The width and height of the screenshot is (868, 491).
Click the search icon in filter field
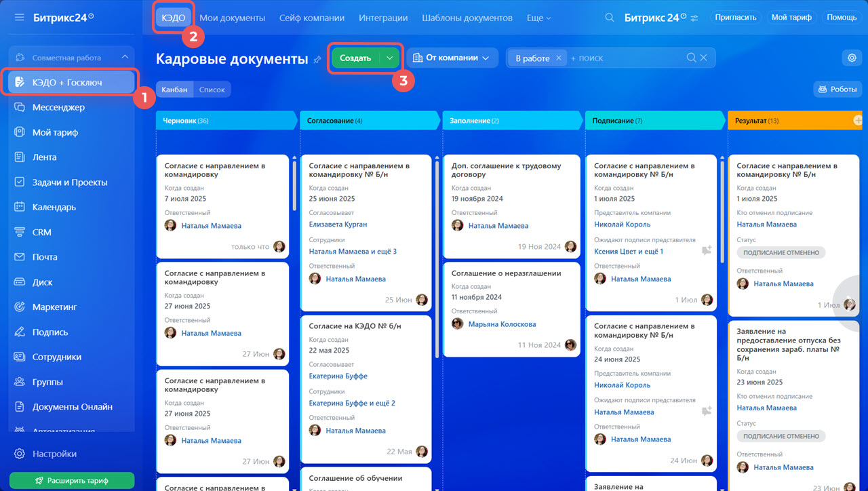pyautogui.click(x=691, y=58)
